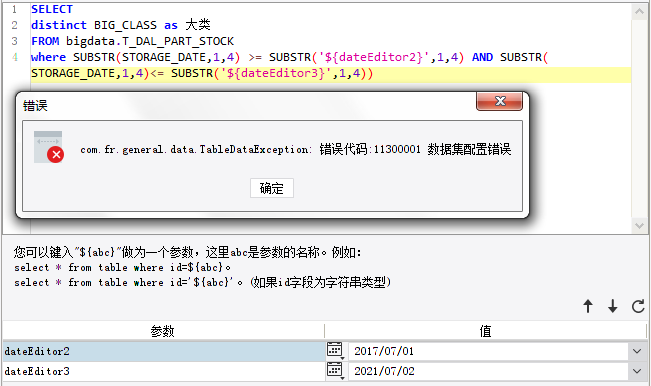
Task: Refresh parameters with the circular arrow icon
Action: pos(638,306)
